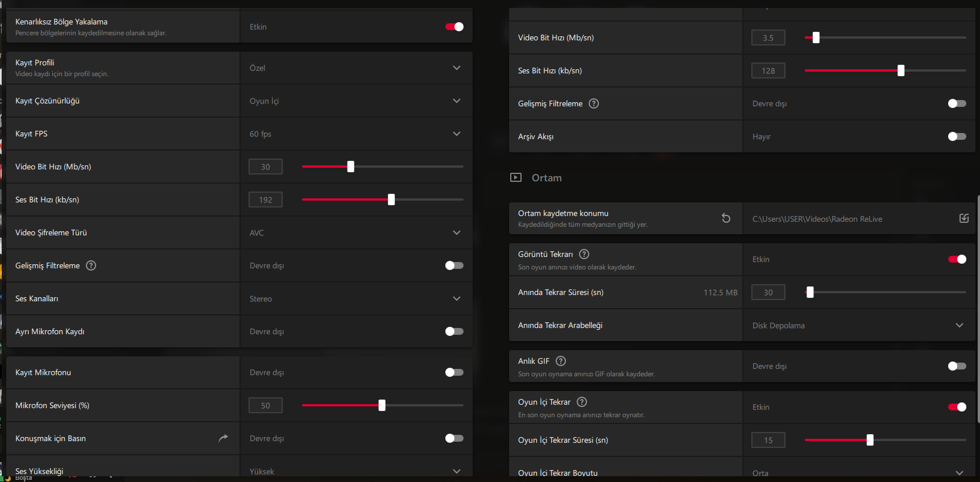Click the Ortam section play icon
The image size is (980, 482).
(516, 177)
